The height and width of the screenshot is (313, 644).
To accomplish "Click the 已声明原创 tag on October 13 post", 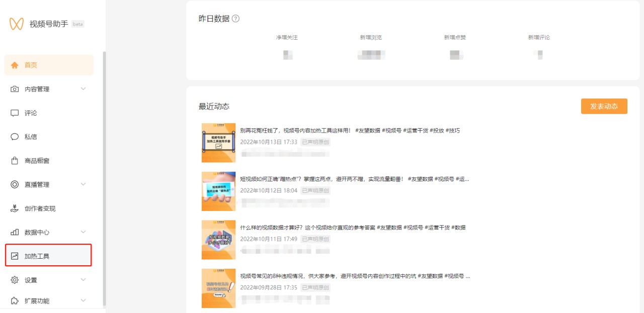I will coord(315,142).
